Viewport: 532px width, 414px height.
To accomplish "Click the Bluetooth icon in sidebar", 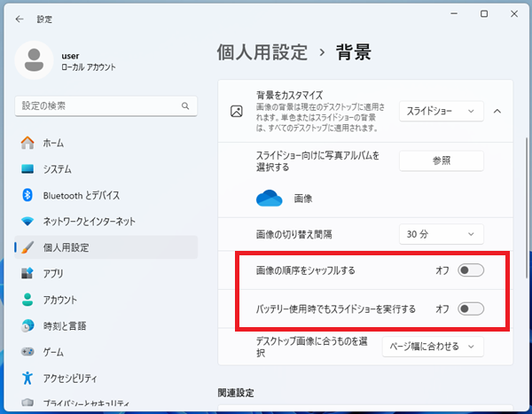I will pyautogui.click(x=27, y=195).
